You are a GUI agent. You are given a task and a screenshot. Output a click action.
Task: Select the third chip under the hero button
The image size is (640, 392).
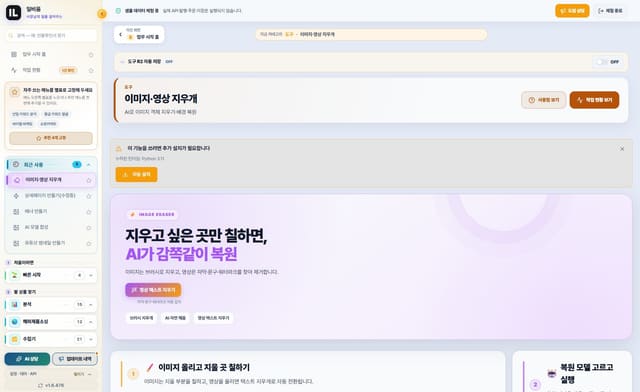pyautogui.click(x=213, y=318)
